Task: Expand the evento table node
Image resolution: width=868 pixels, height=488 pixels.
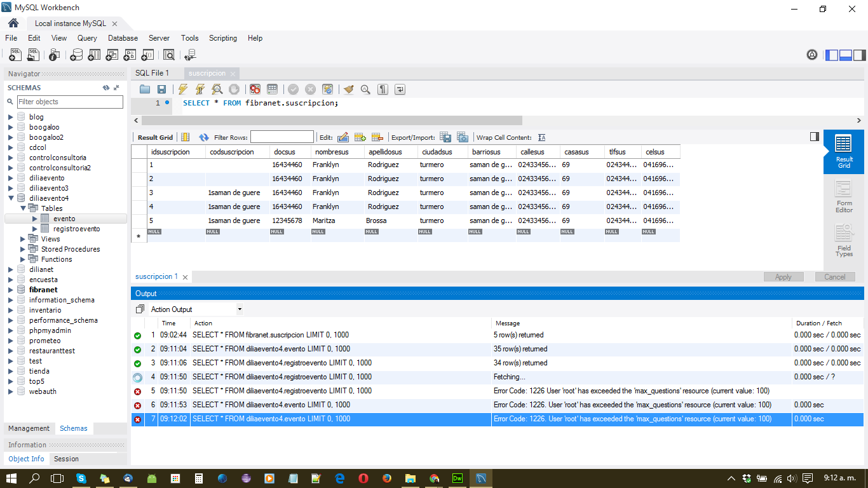Action: pyautogui.click(x=36, y=219)
